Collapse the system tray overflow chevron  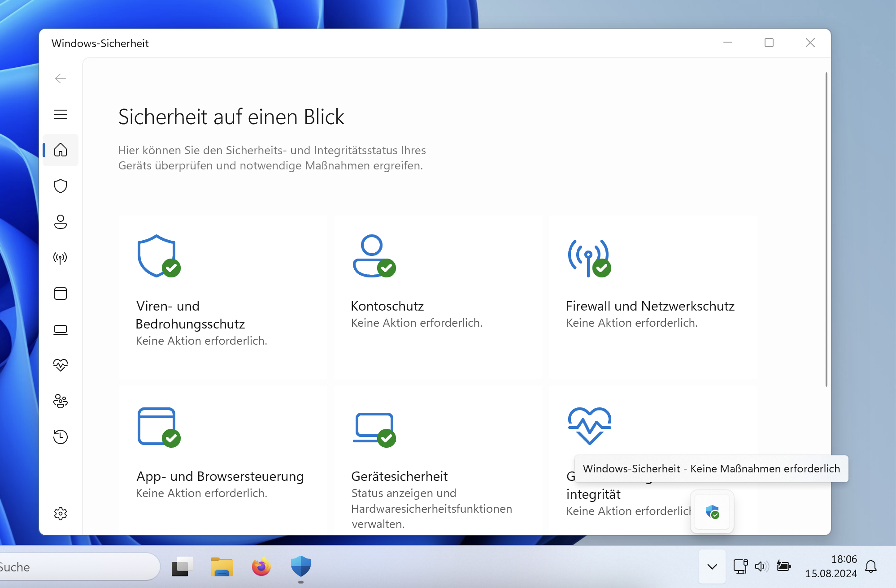[x=712, y=567]
